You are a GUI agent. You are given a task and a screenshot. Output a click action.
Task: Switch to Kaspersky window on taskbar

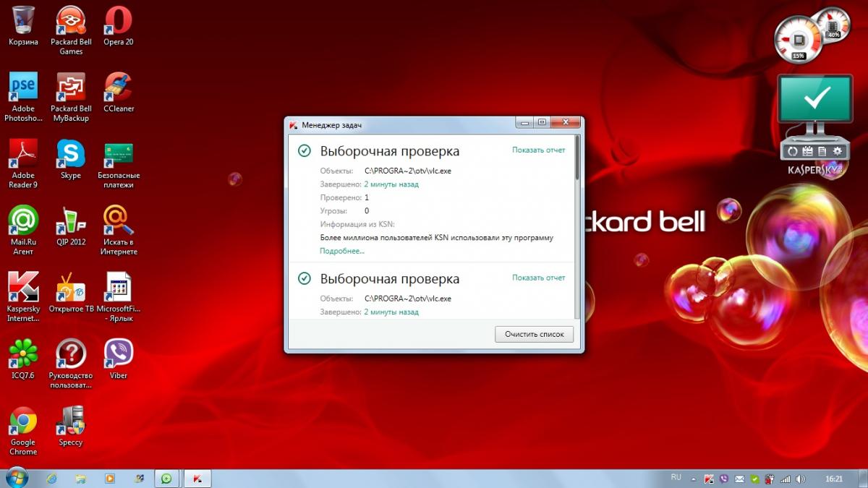[196, 478]
